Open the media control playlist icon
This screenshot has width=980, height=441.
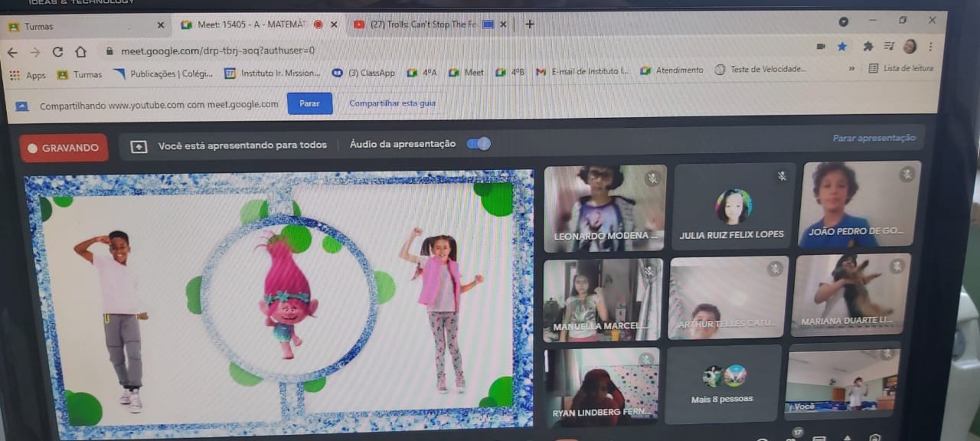888,47
